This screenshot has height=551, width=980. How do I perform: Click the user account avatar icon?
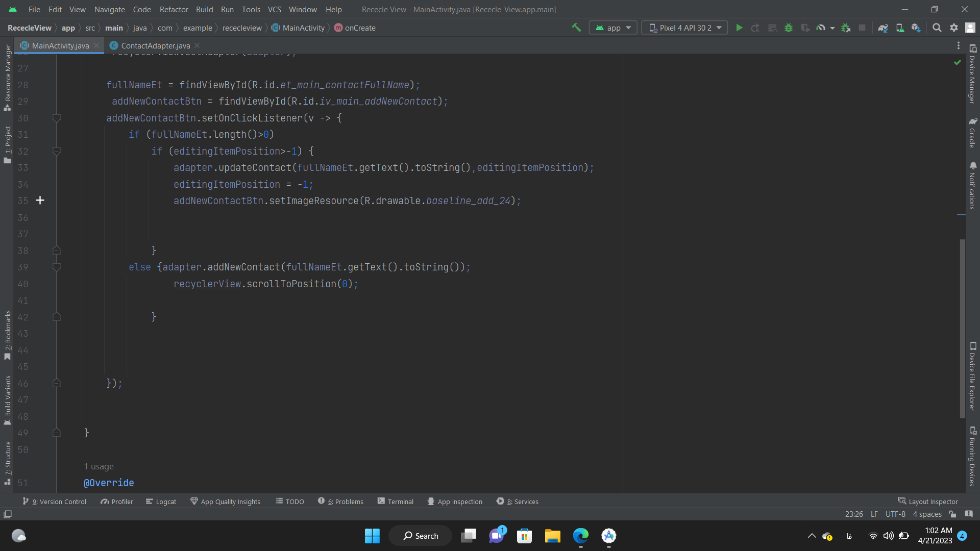pos(970,28)
